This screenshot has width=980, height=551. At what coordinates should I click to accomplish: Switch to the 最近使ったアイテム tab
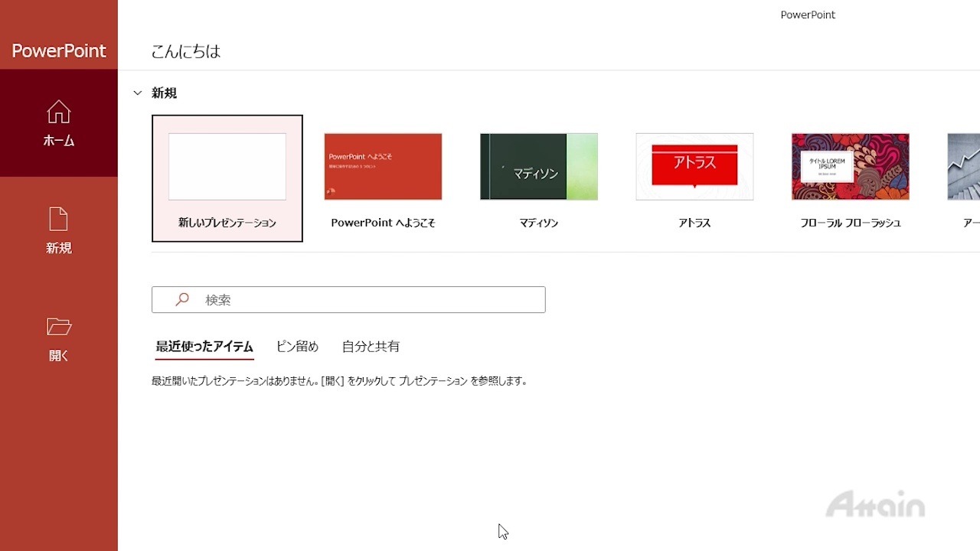point(204,347)
